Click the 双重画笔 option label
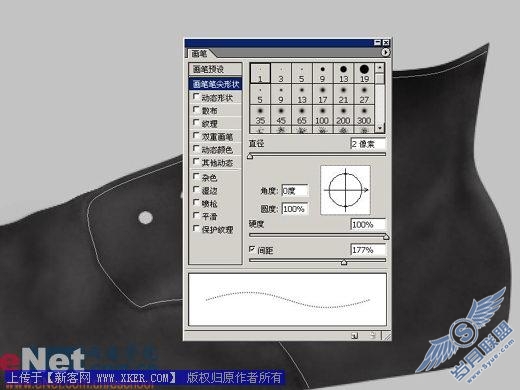 click(217, 137)
